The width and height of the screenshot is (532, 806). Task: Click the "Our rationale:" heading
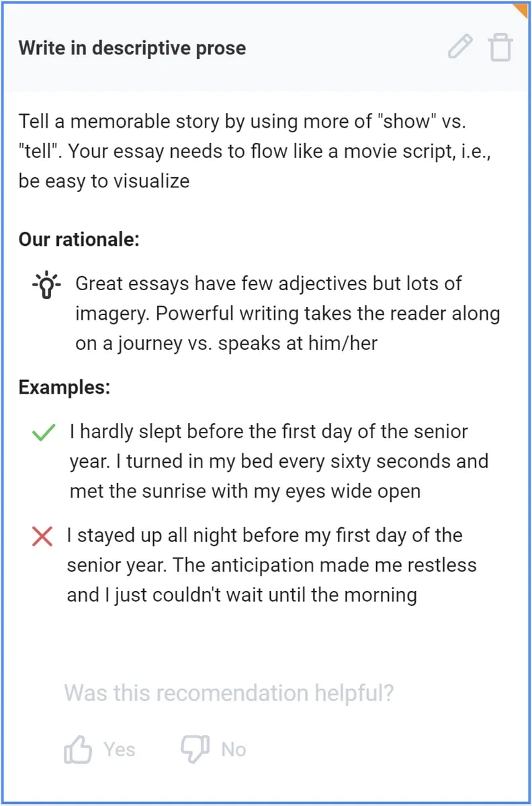click(x=79, y=239)
